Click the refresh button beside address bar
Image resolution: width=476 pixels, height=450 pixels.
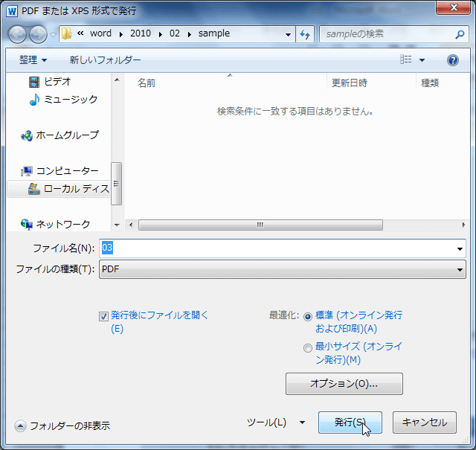click(305, 34)
